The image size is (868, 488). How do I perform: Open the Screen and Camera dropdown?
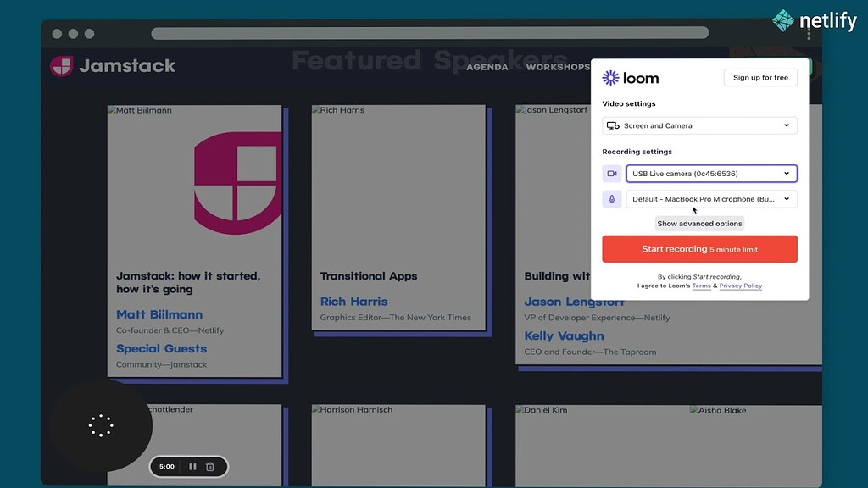pyautogui.click(x=699, y=125)
